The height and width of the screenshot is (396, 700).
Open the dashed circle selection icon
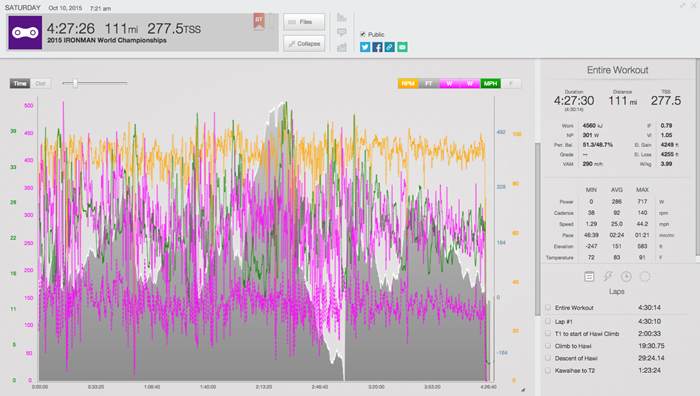click(x=645, y=276)
